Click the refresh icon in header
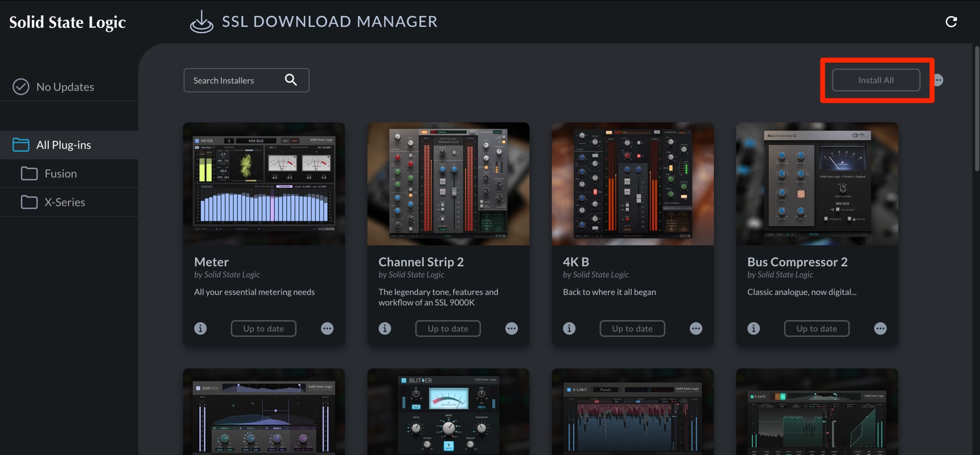Screen dimensions: 980x455 pyautogui.click(x=951, y=22)
